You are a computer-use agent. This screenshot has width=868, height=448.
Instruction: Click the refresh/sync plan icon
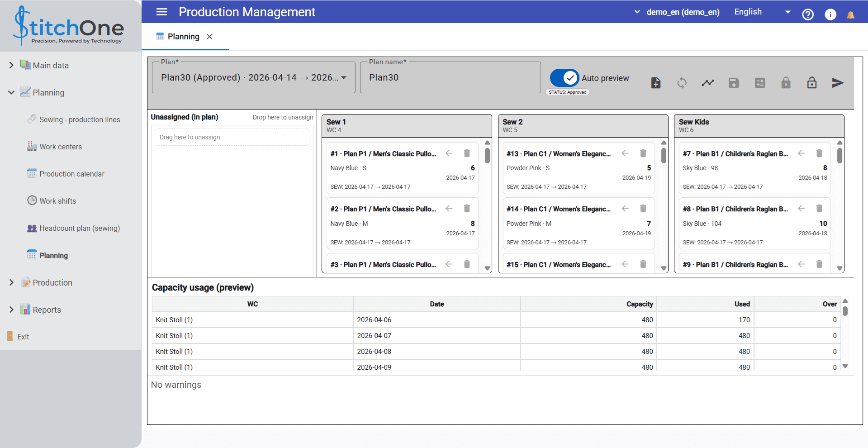point(682,83)
